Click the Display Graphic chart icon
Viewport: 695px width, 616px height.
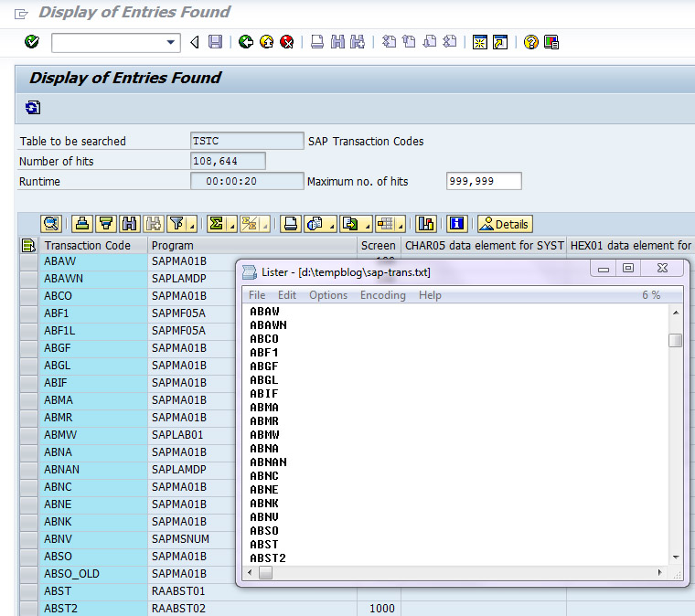coord(426,224)
